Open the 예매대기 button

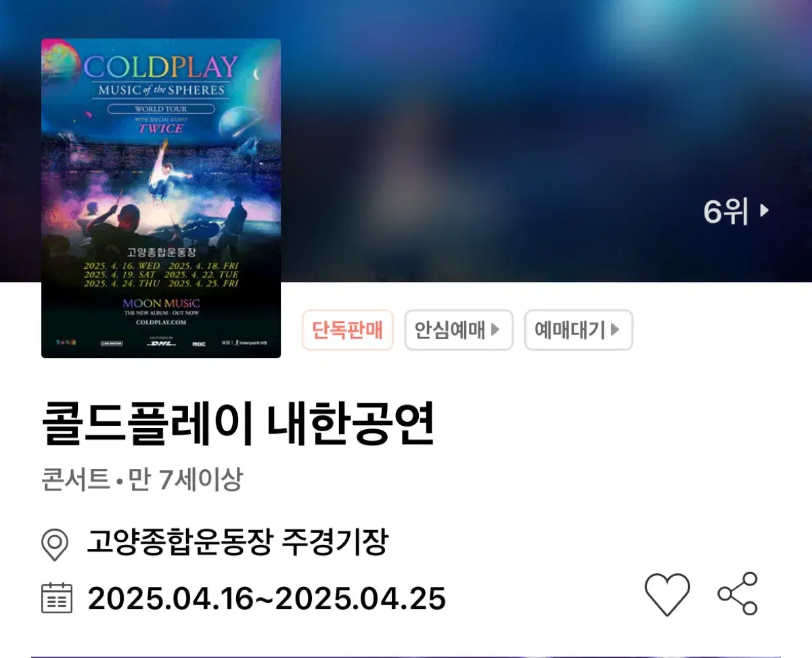click(x=579, y=330)
